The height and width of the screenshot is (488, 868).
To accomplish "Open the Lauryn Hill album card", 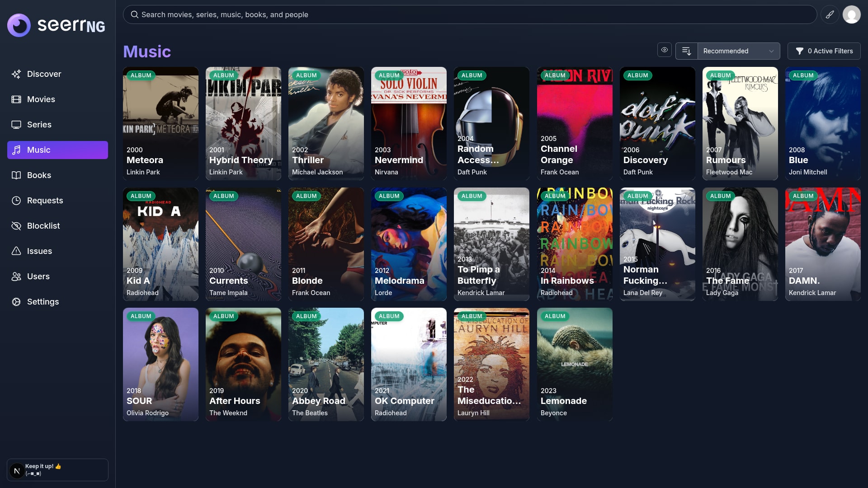I will click(x=491, y=365).
